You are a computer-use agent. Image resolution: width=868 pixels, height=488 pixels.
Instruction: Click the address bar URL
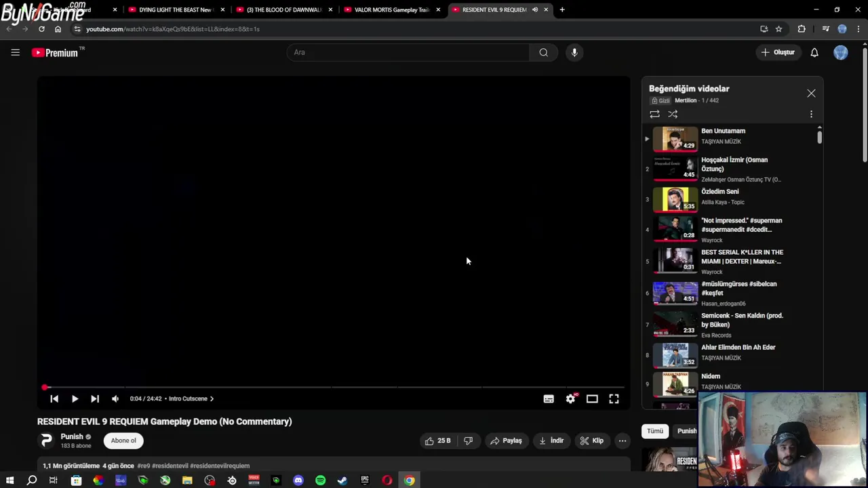tap(173, 29)
